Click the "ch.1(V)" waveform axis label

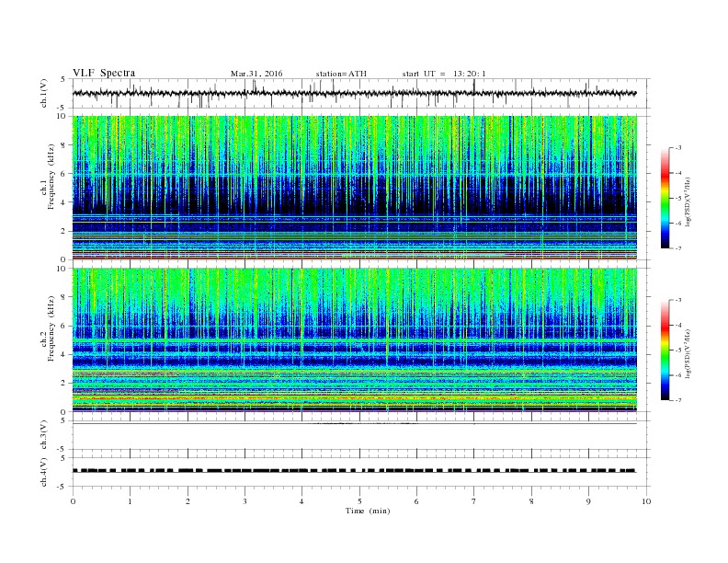tap(44, 93)
